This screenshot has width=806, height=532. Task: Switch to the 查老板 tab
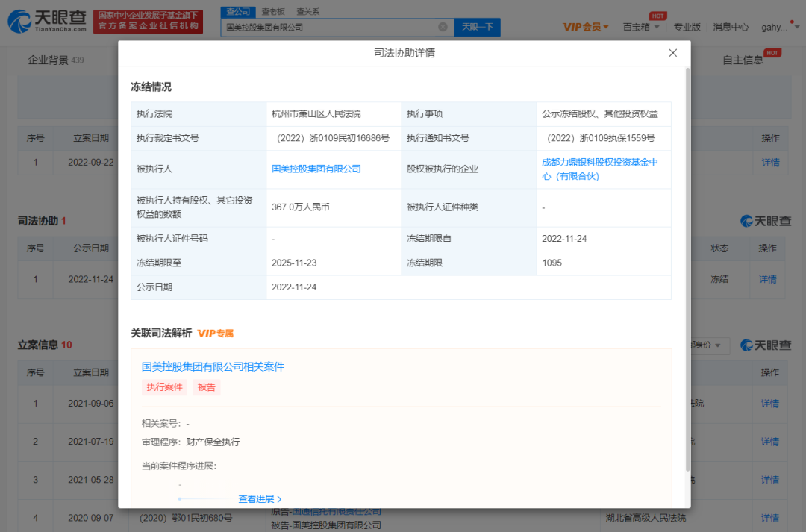coord(273,11)
